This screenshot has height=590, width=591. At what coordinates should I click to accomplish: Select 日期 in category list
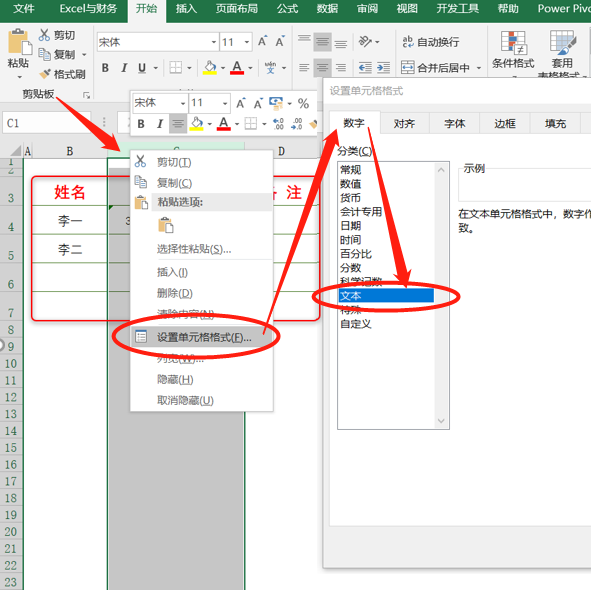[387, 225]
